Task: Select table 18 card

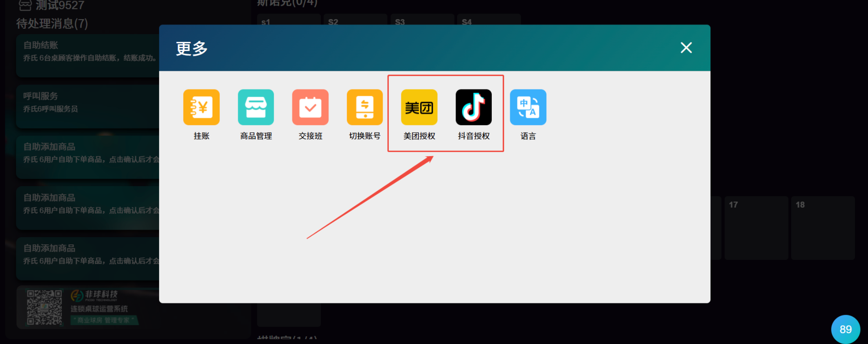Action: 823,228
